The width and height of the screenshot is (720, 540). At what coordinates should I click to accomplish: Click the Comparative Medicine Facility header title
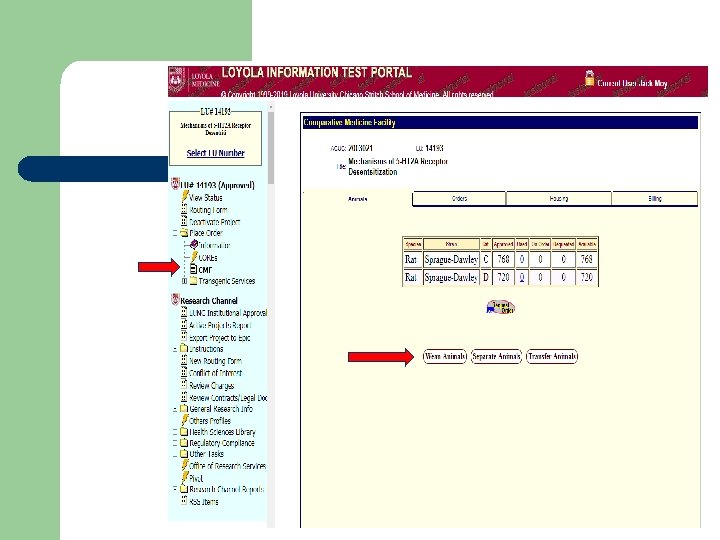click(349, 123)
